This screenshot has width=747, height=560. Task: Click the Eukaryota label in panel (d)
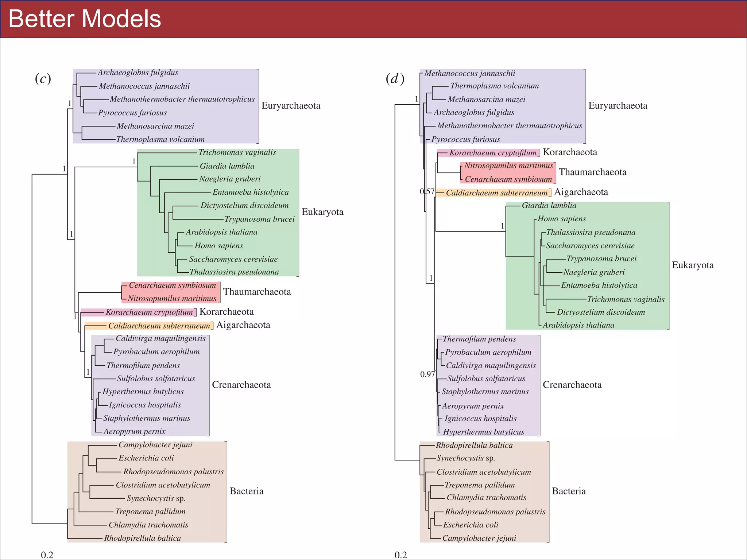(692, 265)
